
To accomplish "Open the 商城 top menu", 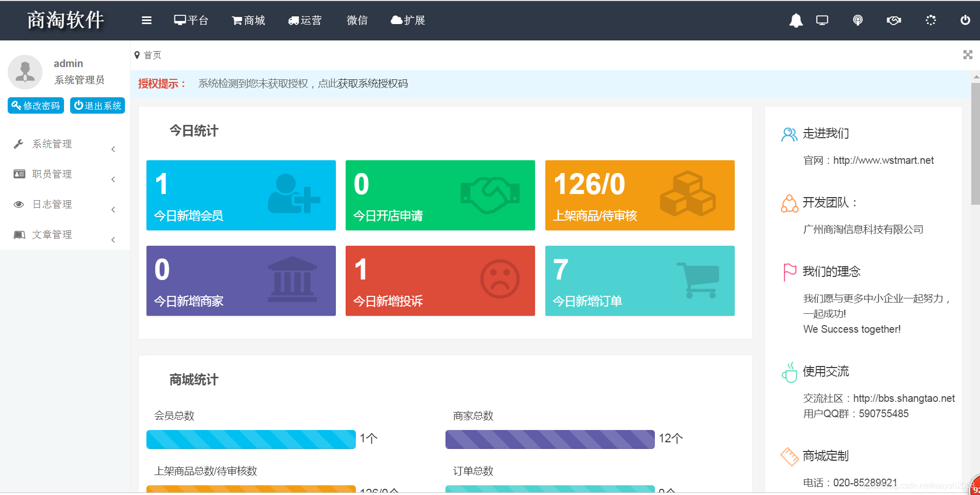I will [x=248, y=20].
